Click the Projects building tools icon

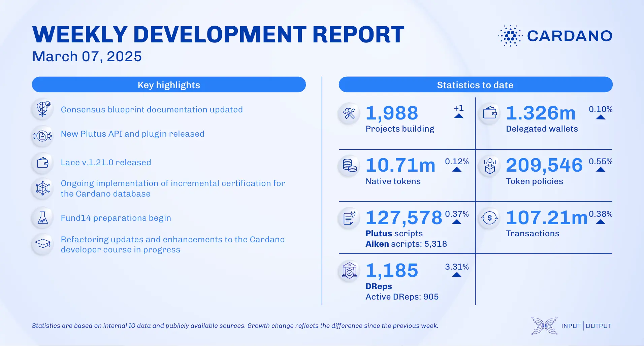click(349, 113)
